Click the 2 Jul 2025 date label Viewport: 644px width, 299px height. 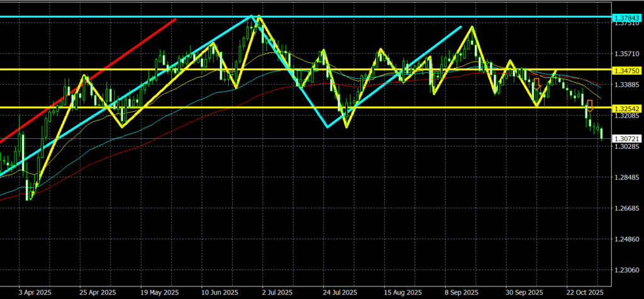[277, 292]
